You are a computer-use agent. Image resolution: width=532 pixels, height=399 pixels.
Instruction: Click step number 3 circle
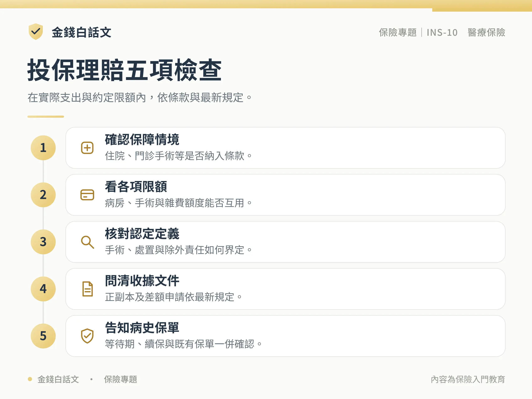point(43,242)
